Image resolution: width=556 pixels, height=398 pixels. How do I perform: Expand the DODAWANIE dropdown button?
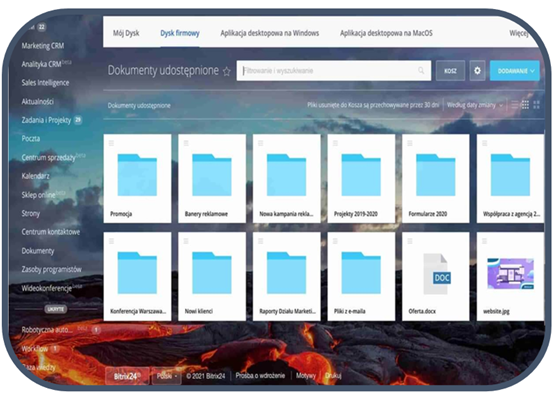(x=515, y=71)
